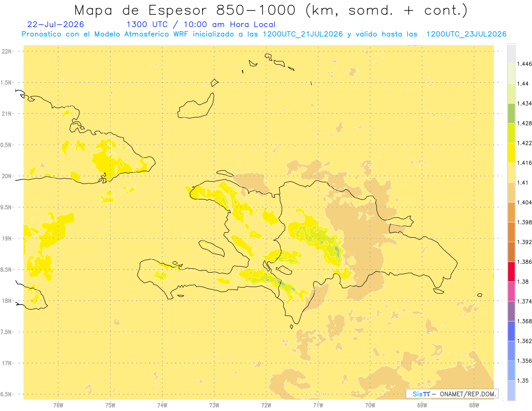This screenshot has height=411, width=532.
Task: Pick the bright yellow swatch between 1.416 and 1.422
Action: coord(511,153)
